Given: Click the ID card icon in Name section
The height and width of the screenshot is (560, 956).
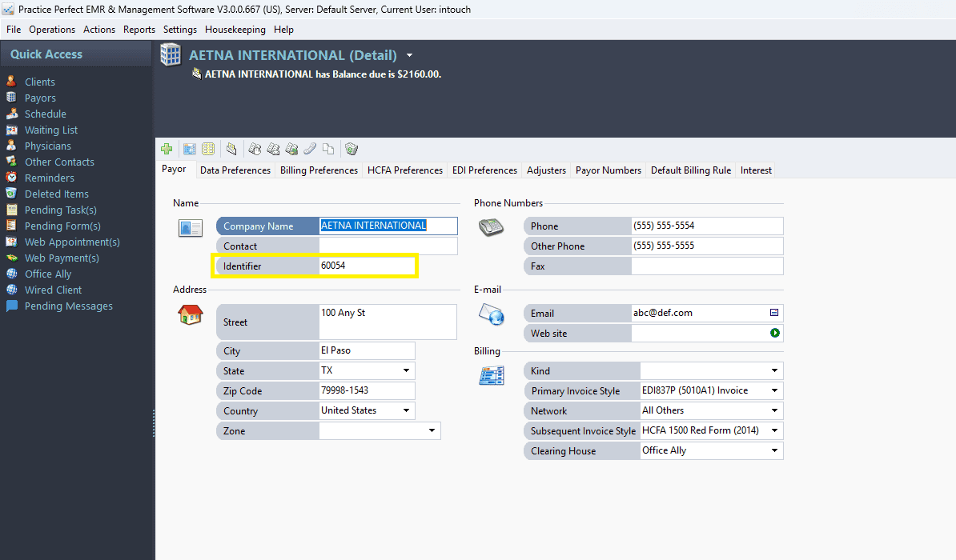Looking at the screenshot, I should 191,228.
